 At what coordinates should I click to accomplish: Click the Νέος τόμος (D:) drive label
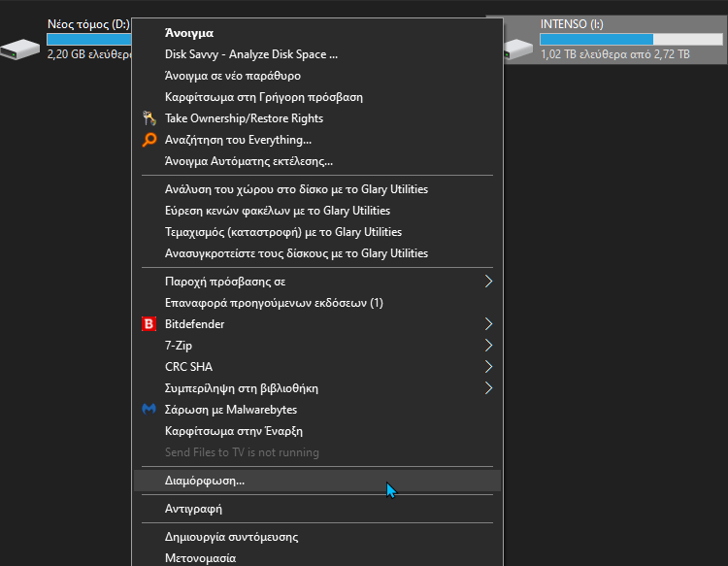(88, 24)
